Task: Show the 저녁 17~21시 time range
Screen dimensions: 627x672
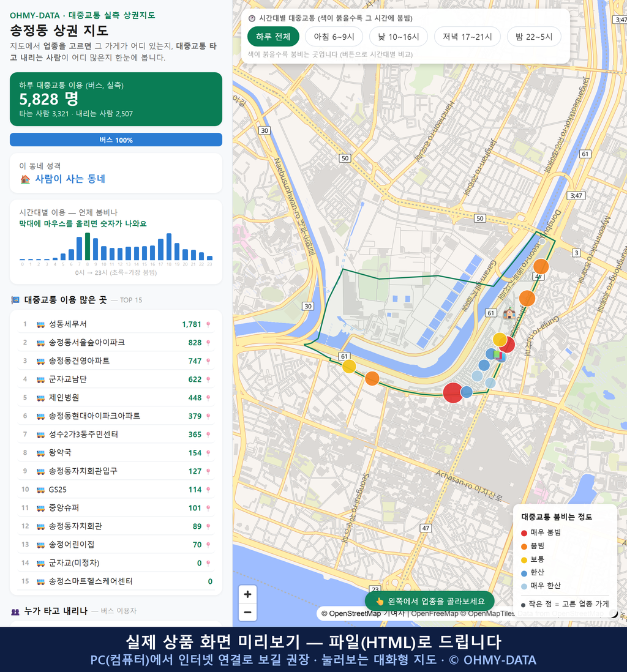Action: 467,37
